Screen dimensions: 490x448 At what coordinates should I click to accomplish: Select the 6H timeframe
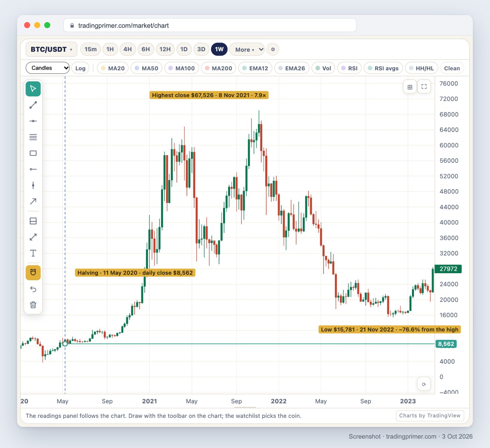[x=146, y=49]
